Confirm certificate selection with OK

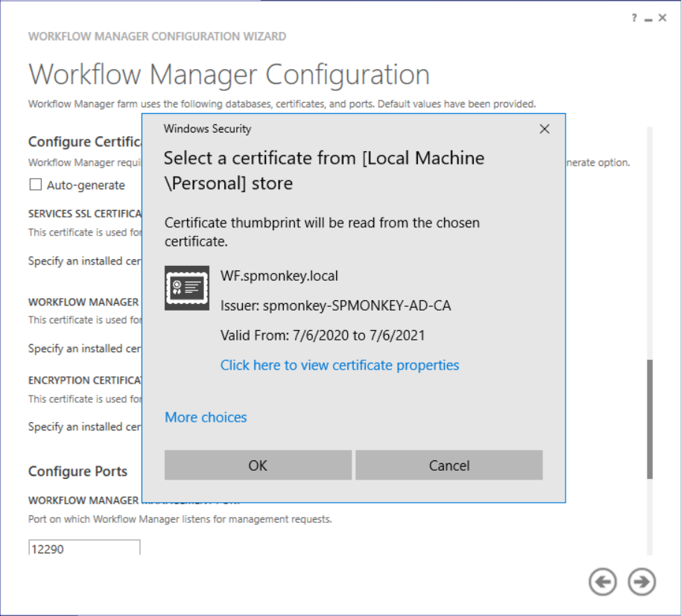(258, 466)
